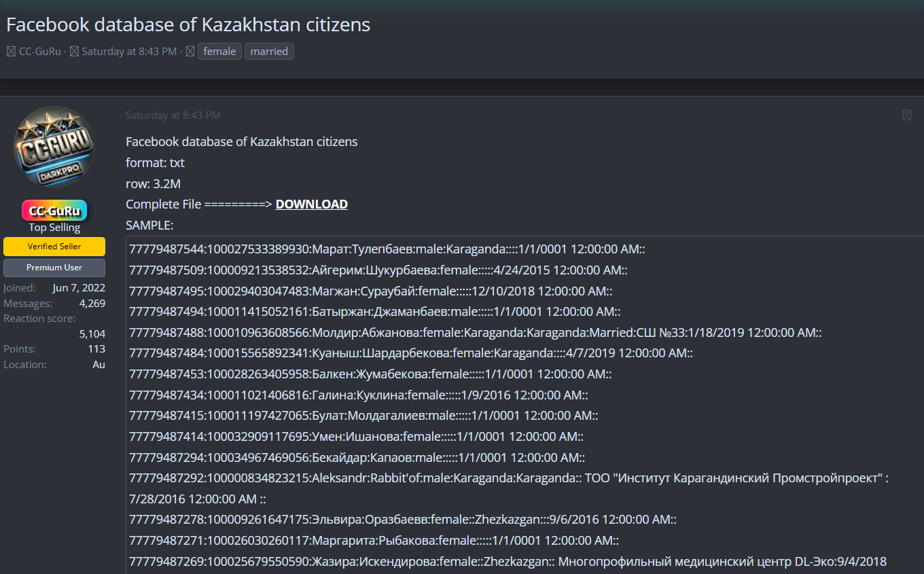
Task: Click the thread date "Saturday at 8:43 PM" in header
Action: click(x=129, y=52)
